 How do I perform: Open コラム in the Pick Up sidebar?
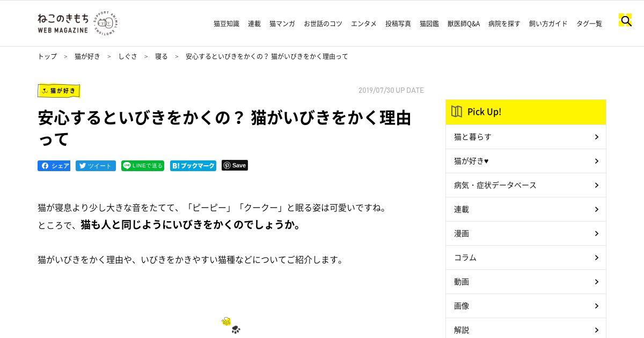click(x=526, y=258)
